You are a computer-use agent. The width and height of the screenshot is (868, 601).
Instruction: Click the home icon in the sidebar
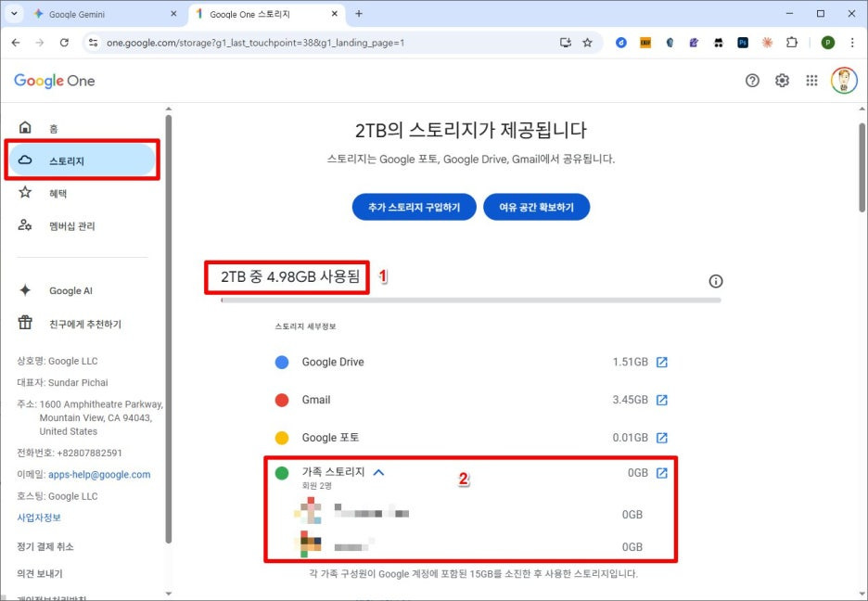coord(25,127)
